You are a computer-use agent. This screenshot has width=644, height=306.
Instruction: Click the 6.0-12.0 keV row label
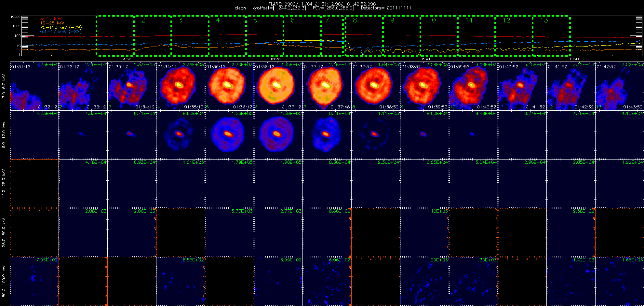click(4, 135)
